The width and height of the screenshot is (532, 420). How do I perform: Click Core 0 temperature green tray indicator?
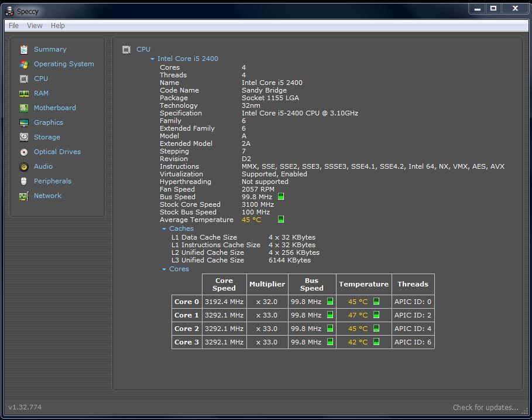point(376,302)
